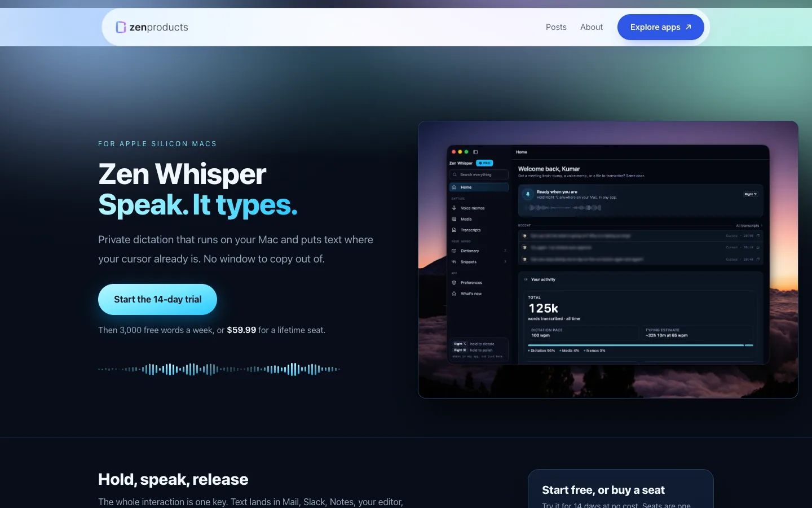Image resolution: width=812 pixels, height=508 pixels.
Task: Click the Home title in app header
Action: pos(522,152)
